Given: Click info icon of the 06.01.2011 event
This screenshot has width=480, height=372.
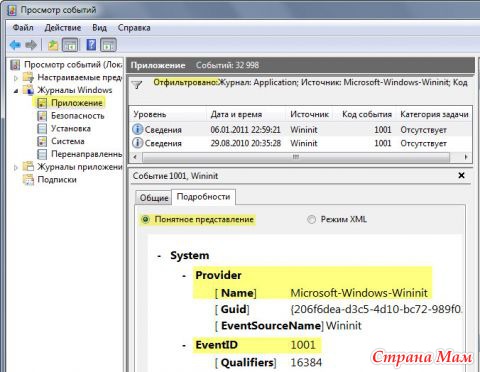Looking at the screenshot, I should click(x=138, y=129).
